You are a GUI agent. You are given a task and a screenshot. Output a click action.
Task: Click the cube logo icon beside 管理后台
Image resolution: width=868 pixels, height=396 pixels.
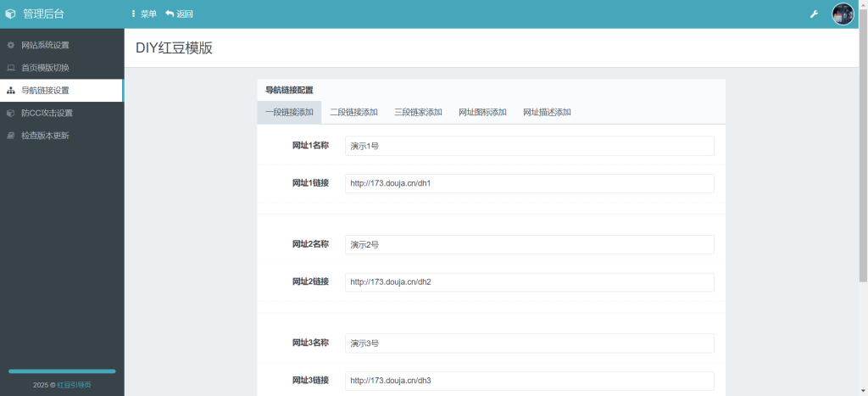coord(11,14)
